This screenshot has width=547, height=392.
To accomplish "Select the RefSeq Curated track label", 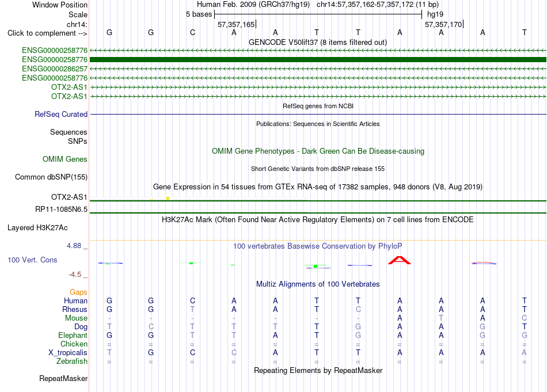I will [x=61, y=114].
